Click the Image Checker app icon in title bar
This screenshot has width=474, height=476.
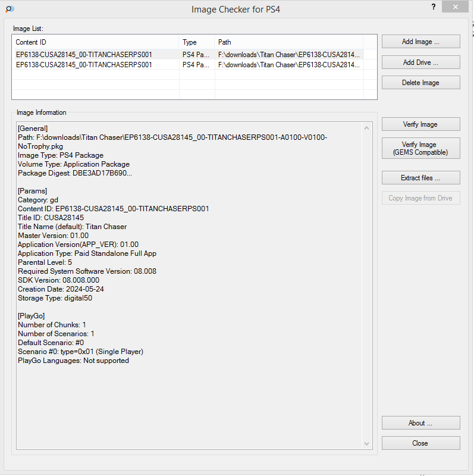click(10, 9)
